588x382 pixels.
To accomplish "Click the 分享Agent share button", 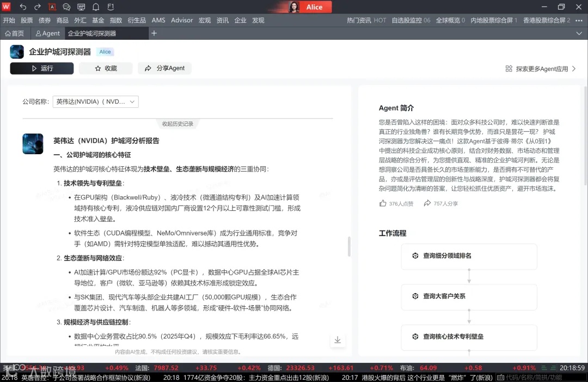I will click(x=164, y=68).
